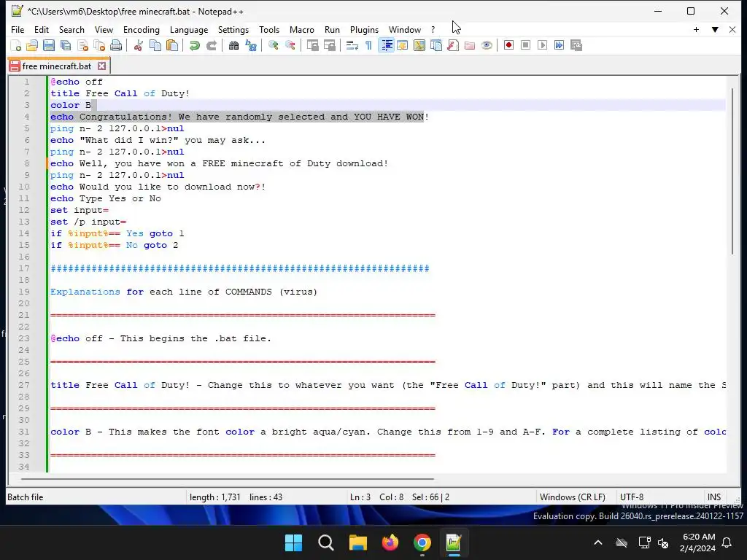747x560 pixels.
Task: Open the ? help menu
Action: coord(433,29)
